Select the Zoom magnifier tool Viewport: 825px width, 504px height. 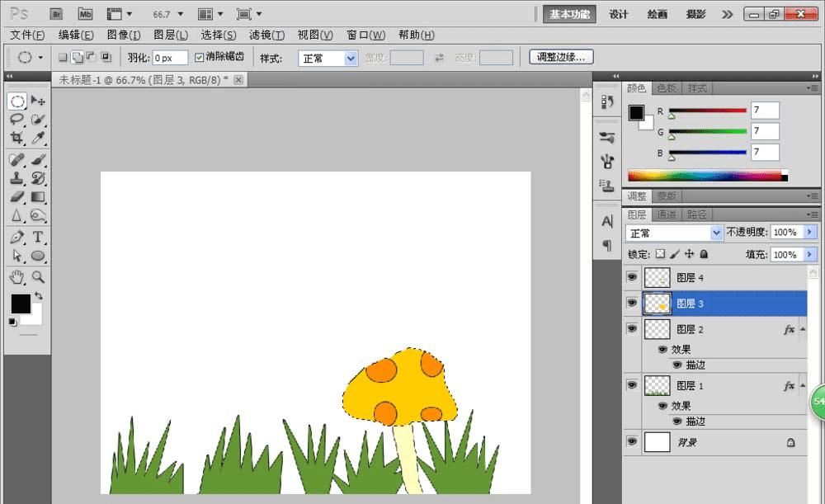click(38, 277)
